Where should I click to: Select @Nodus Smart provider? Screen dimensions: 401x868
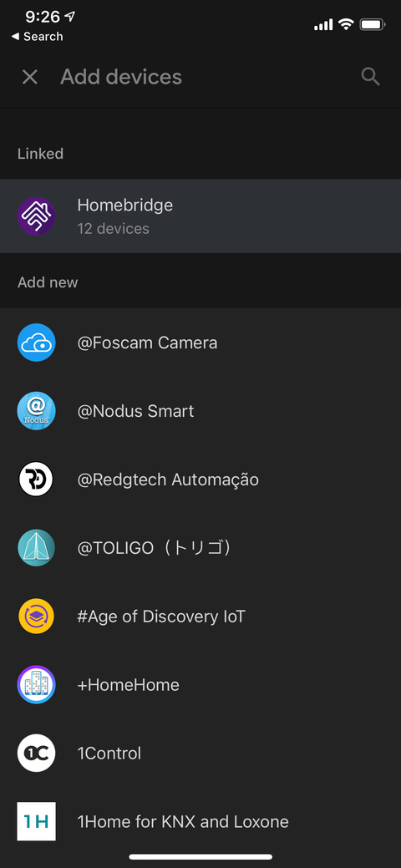click(200, 411)
